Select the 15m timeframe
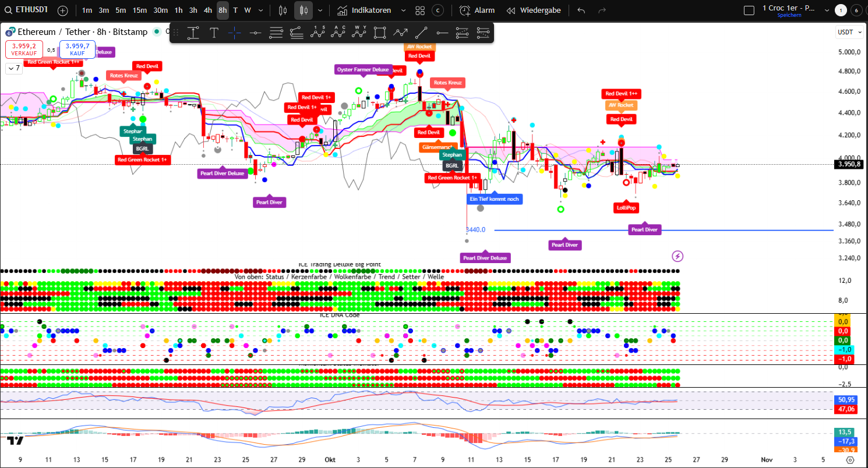 pyautogui.click(x=139, y=10)
